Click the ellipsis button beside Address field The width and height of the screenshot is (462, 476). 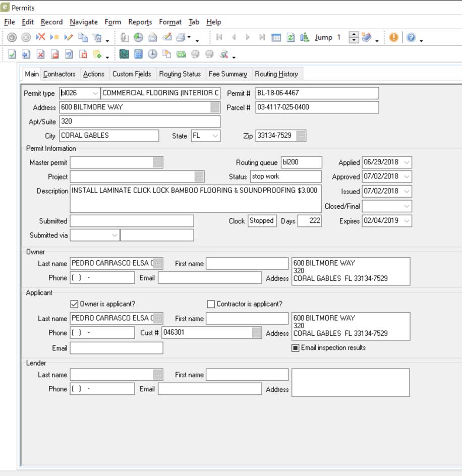pos(215,107)
